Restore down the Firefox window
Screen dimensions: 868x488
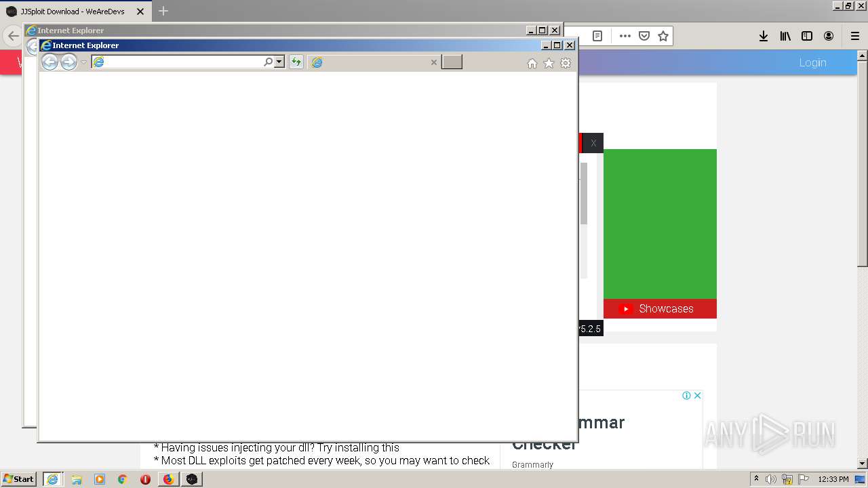[x=848, y=5]
